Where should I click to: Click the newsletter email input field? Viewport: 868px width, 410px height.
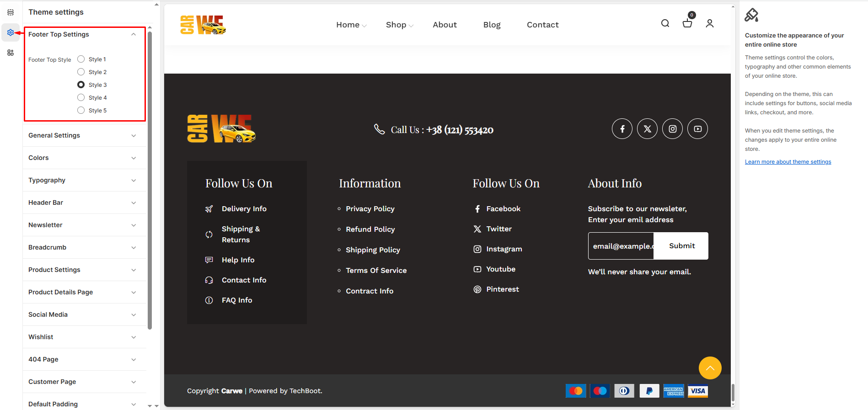(621, 246)
